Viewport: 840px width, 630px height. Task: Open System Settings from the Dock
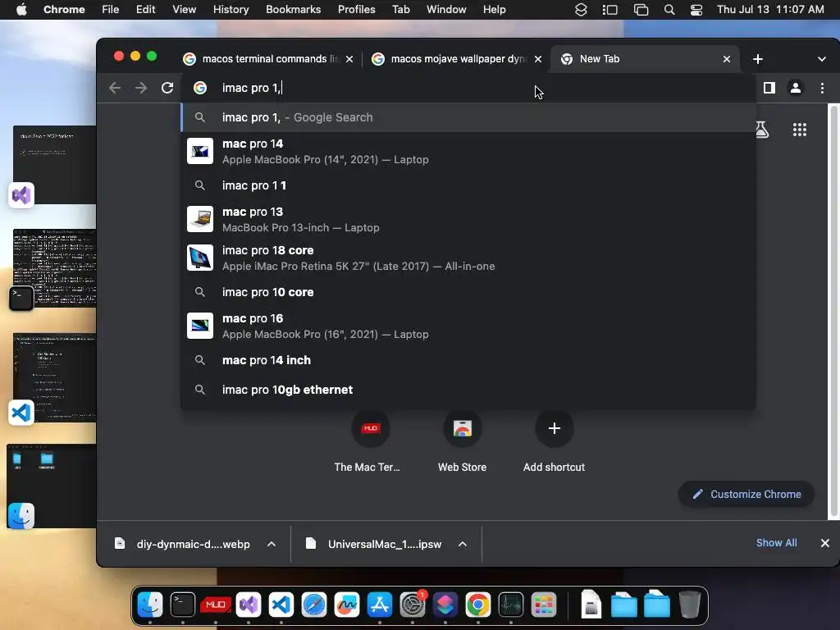point(413,605)
